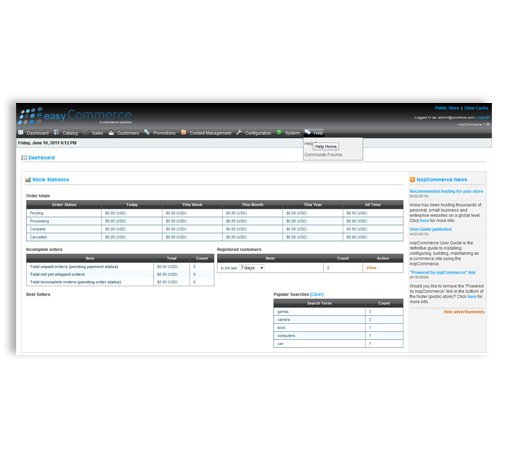Click Hide advertisements link

point(464,312)
